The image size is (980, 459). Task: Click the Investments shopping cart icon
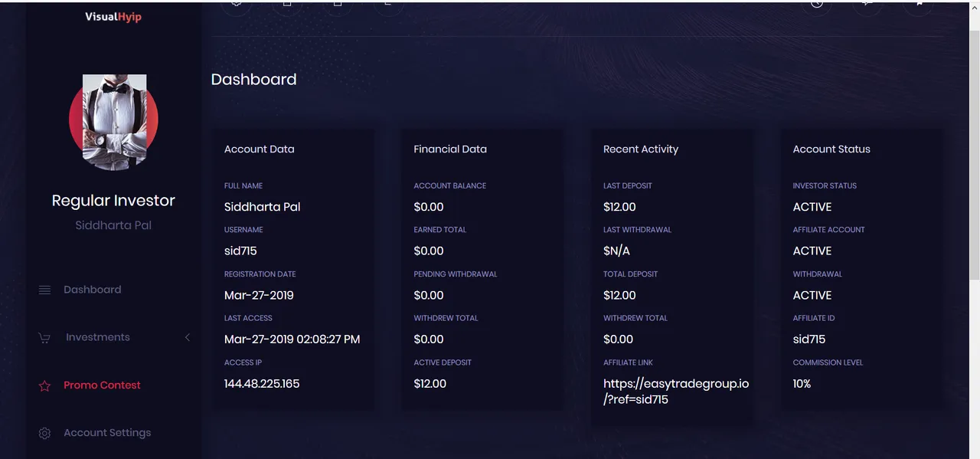(x=44, y=338)
